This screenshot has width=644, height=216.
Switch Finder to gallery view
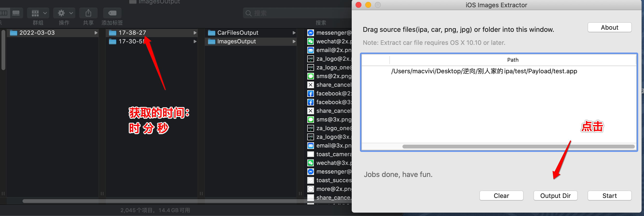pos(16,13)
